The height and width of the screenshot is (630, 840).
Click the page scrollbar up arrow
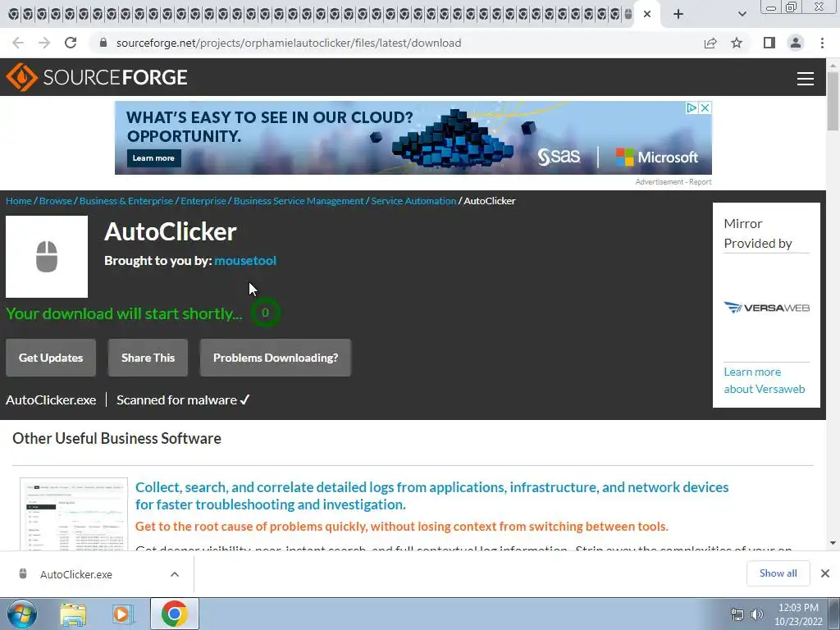833,65
